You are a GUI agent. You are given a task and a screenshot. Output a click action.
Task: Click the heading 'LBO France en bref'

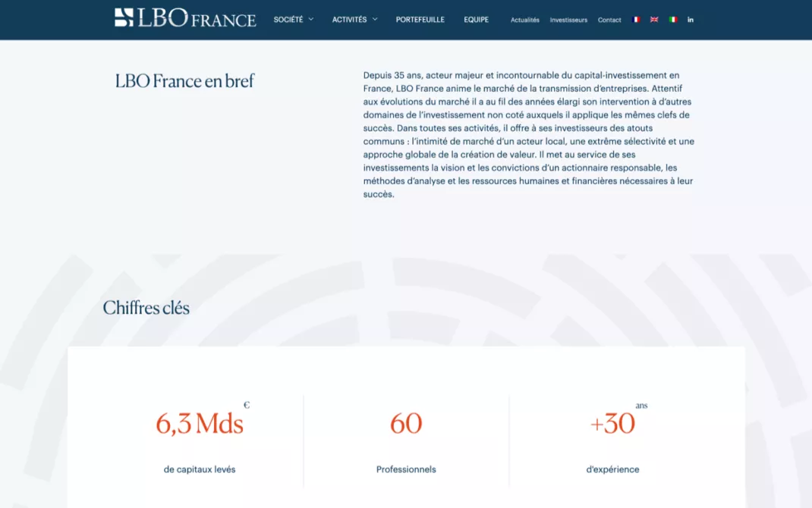click(x=184, y=80)
